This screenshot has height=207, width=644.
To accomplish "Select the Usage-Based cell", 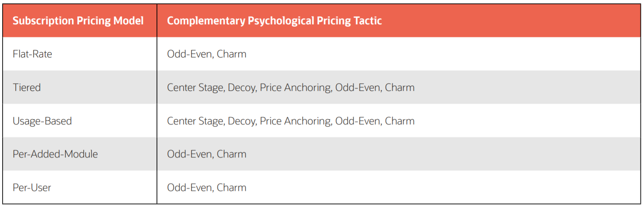I will click(x=42, y=121).
